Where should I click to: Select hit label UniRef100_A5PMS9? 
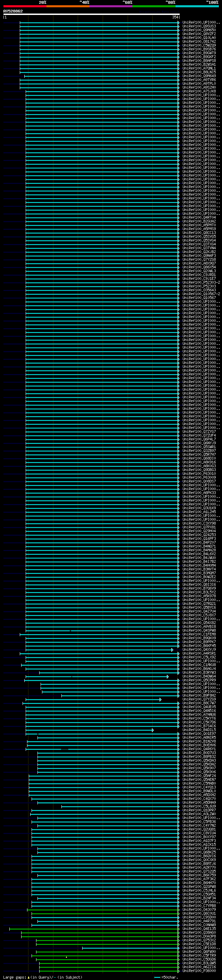click(x=199, y=229)
